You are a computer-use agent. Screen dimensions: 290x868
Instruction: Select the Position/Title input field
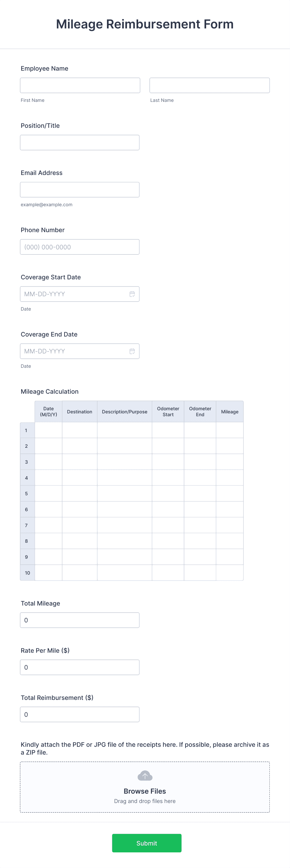80,142
